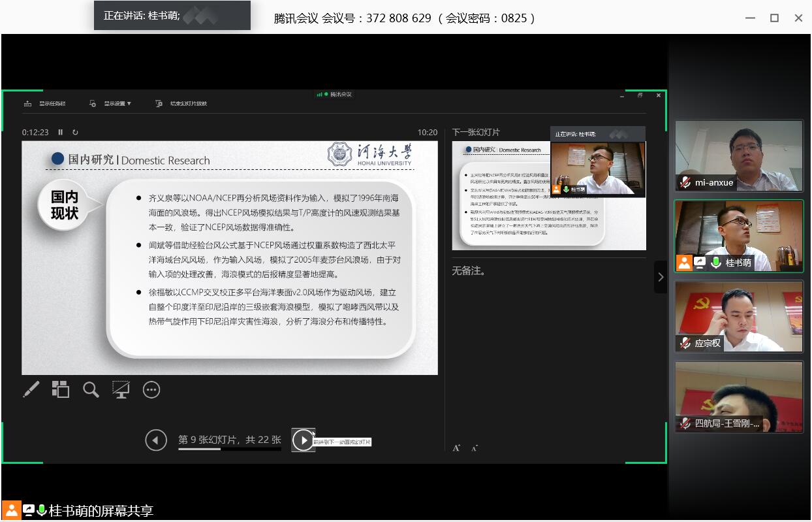
Task: Advance to the next slide arrow
Action: (x=303, y=440)
